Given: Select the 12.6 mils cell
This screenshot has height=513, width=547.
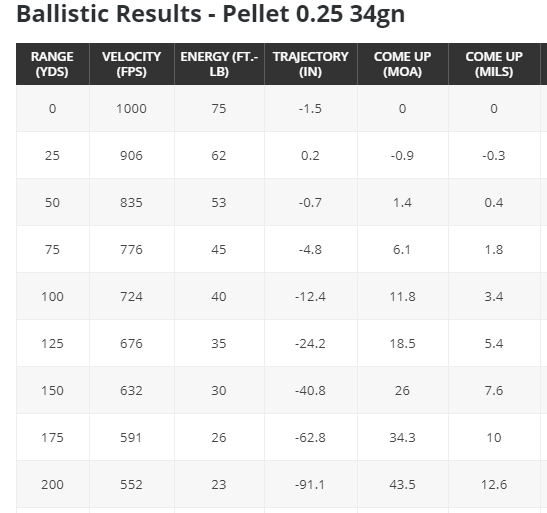Looking at the screenshot, I should coord(494,484).
